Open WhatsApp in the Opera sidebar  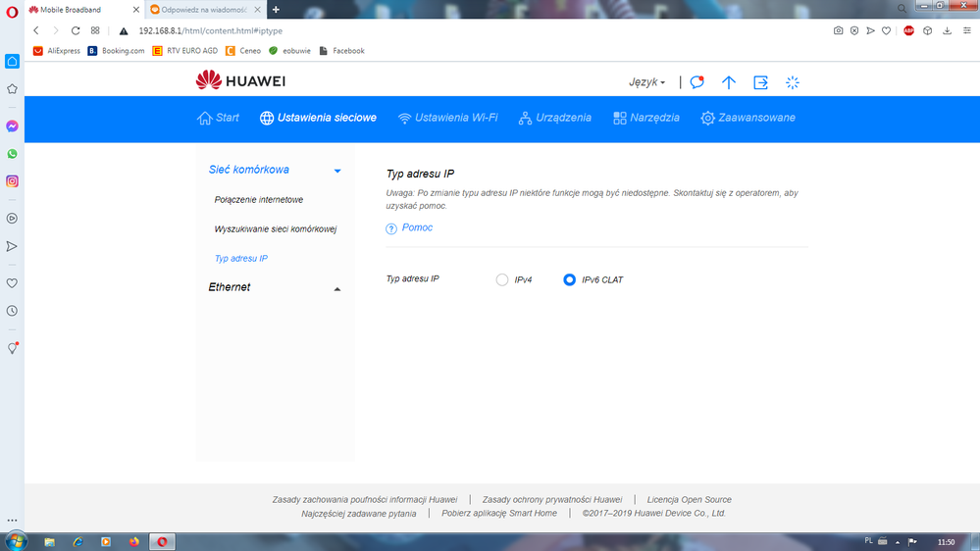(12, 154)
